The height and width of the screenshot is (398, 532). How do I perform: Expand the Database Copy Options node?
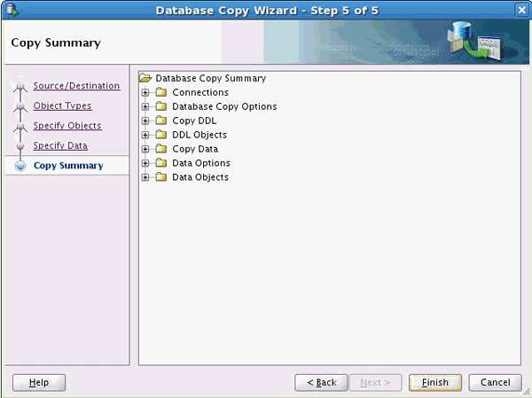[x=145, y=107]
